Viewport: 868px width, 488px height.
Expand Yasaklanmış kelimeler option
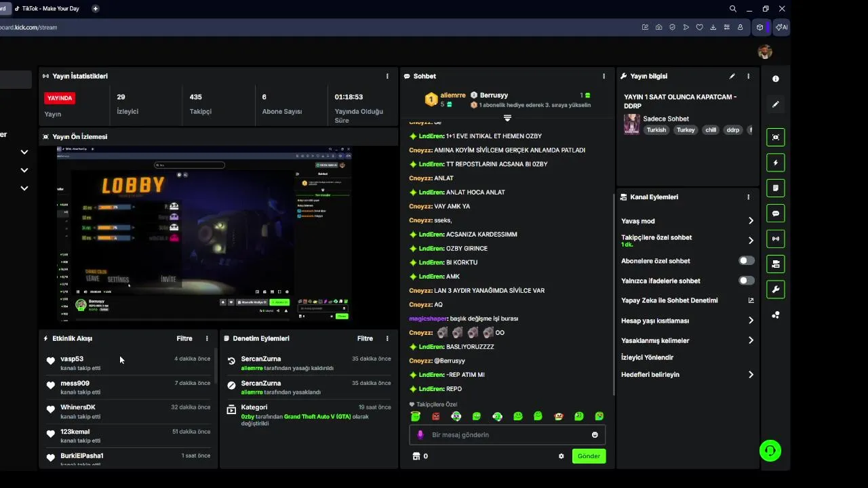tap(751, 340)
